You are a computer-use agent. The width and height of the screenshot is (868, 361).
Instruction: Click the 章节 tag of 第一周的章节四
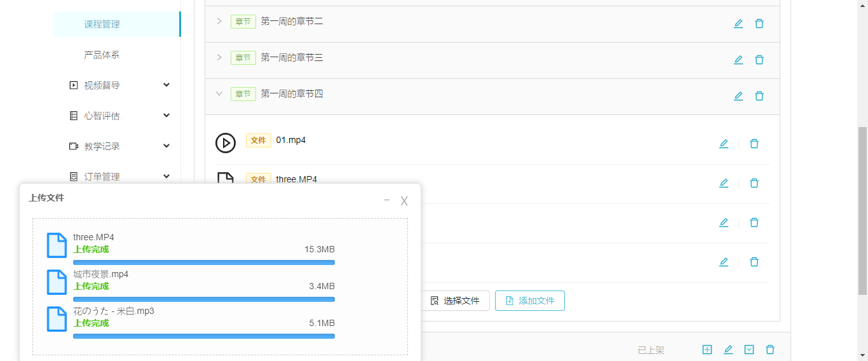pos(243,94)
